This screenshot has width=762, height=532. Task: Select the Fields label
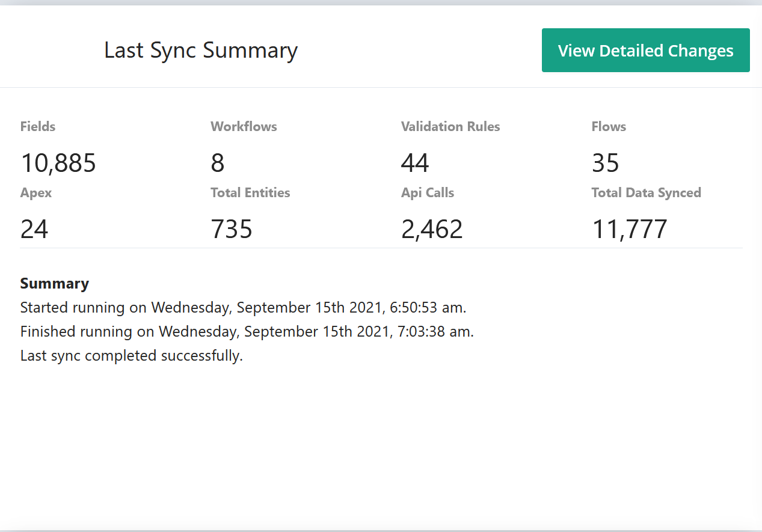38,127
